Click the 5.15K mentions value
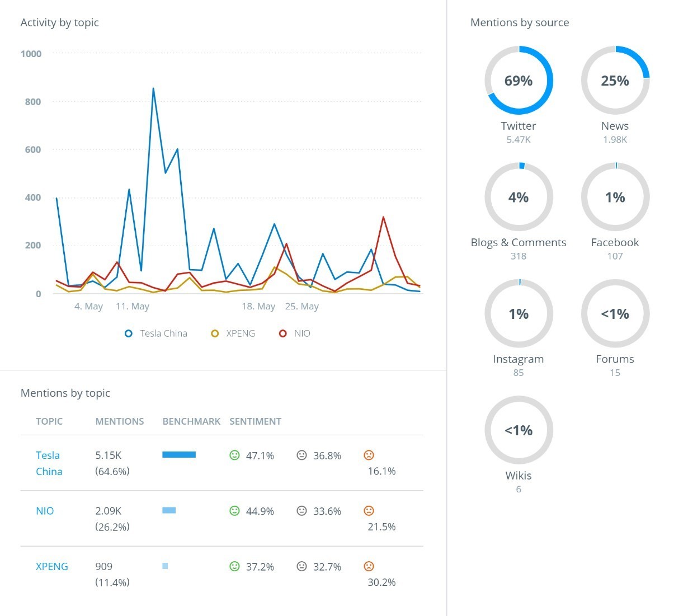 click(x=109, y=455)
